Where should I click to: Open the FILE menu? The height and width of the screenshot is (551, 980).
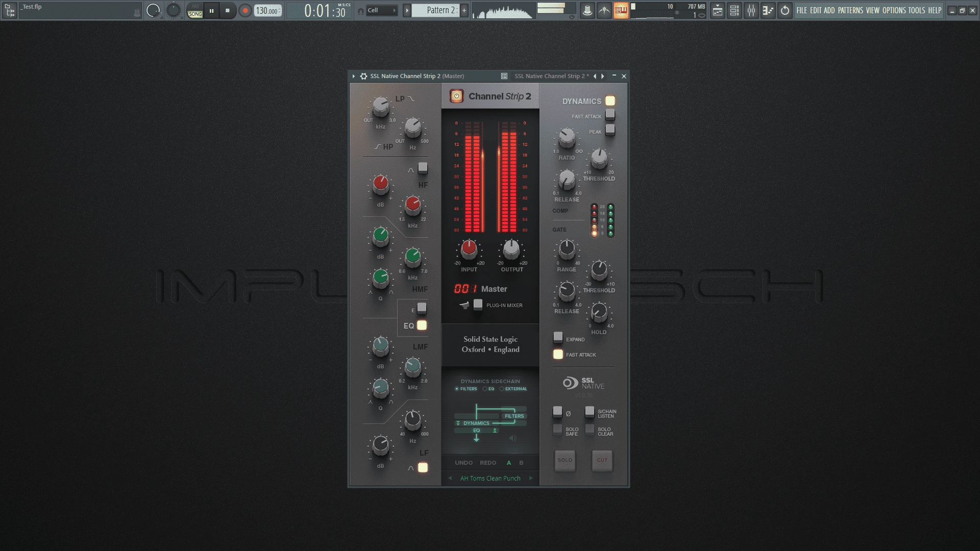tap(802, 10)
